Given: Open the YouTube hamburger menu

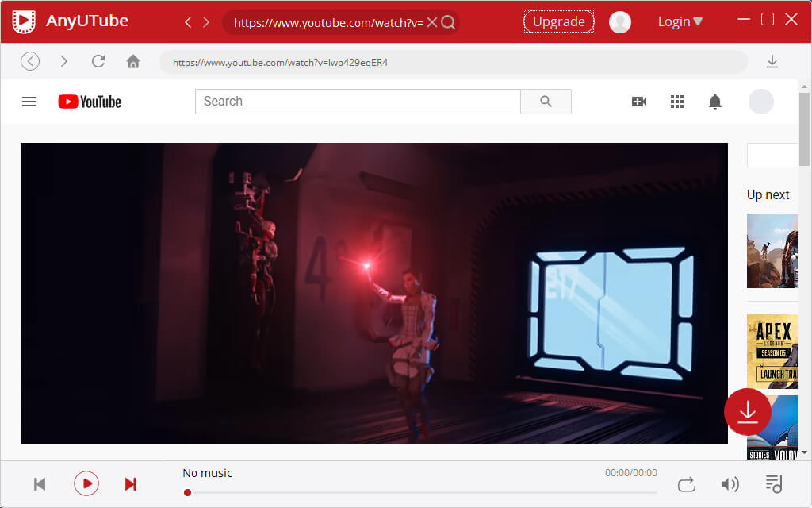Looking at the screenshot, I should [x=29, y=102].
